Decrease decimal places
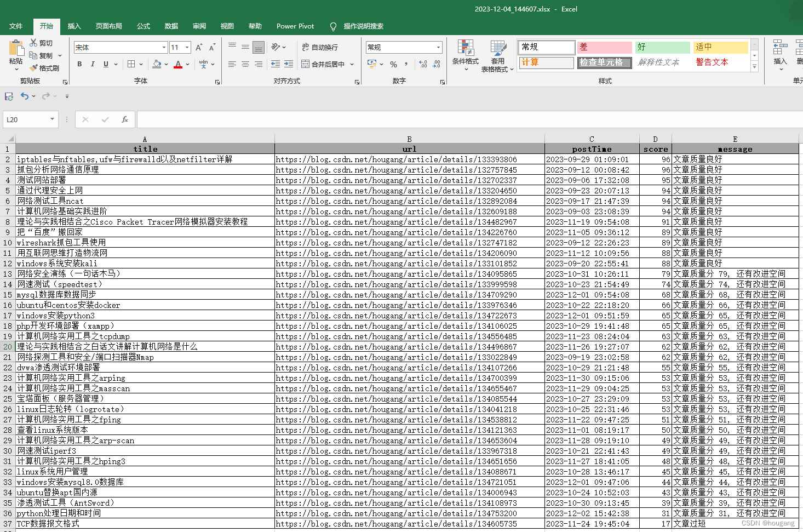This screenshot has width=803, height=532. coord(436,64)
